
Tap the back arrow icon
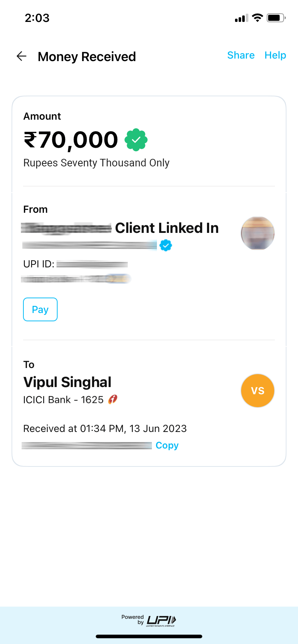tap(22, 56)
